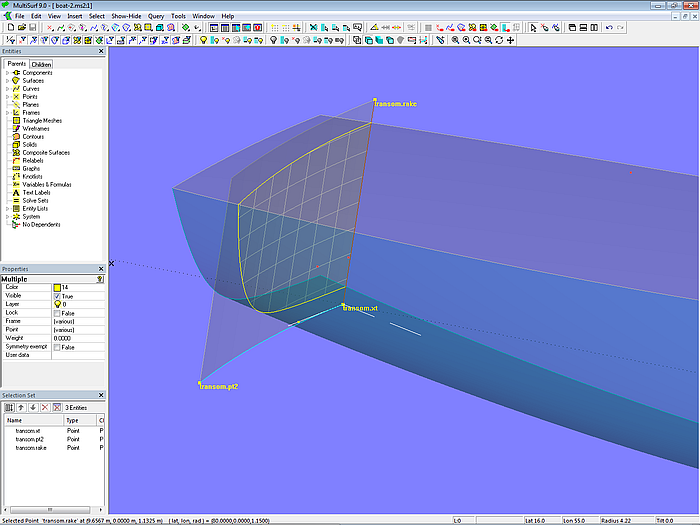This screenshot has width=700, height=525.
Task: Expand the Surfaces tree node
Action: tap(8, 80)
